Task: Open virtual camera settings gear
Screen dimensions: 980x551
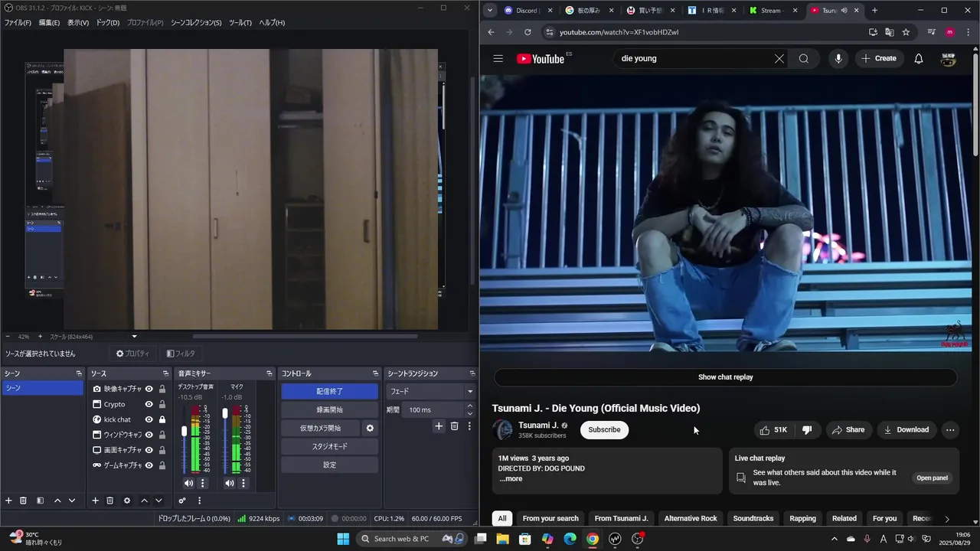Action: pos(370,428)
